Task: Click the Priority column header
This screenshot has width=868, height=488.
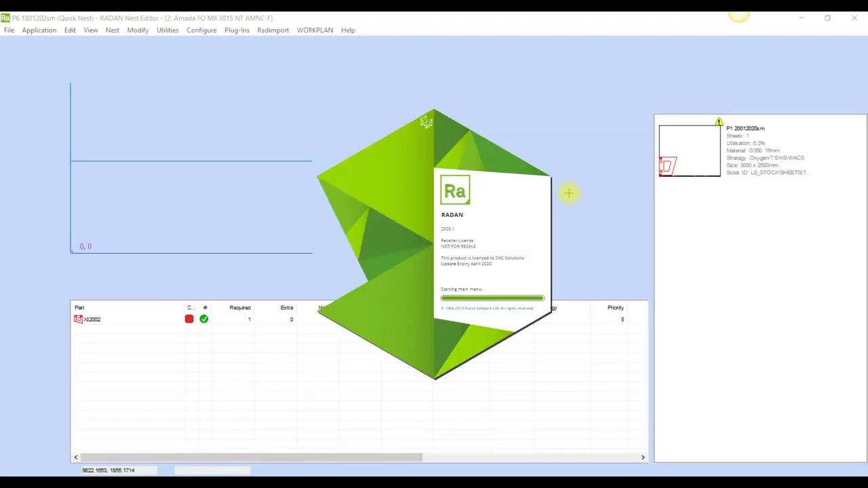Action: point(615,308)
